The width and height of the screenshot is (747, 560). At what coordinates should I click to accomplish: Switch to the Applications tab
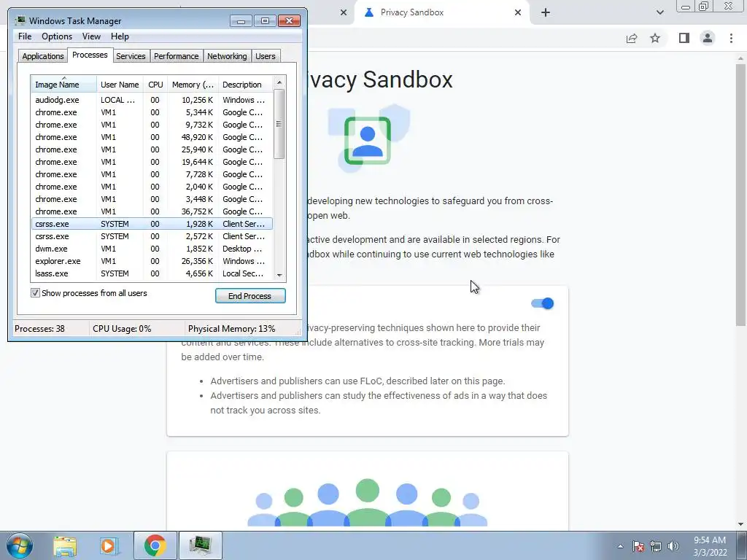point(43,56)
